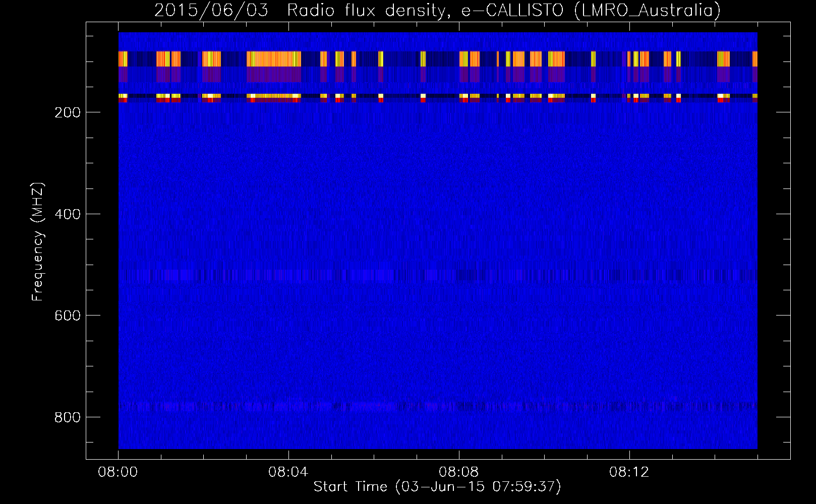The width and height of the screenshot is (816, 504).
Task: Click the '08:12' time tick label
Action: pos(629,472)
